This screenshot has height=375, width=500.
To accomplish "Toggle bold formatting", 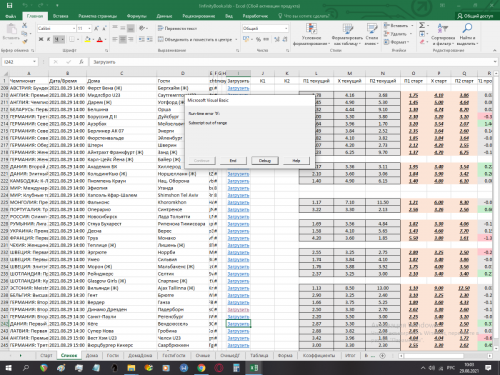I will (41, 39).
